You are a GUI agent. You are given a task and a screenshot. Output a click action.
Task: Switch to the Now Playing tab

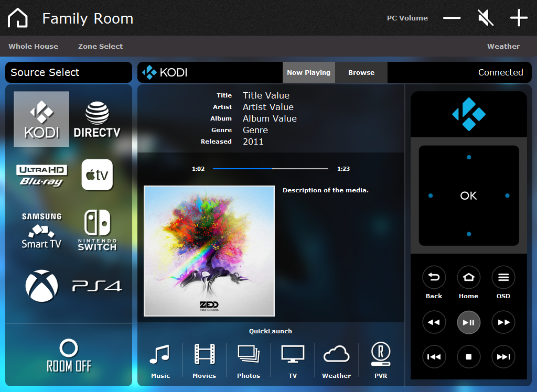pos(308,72)
